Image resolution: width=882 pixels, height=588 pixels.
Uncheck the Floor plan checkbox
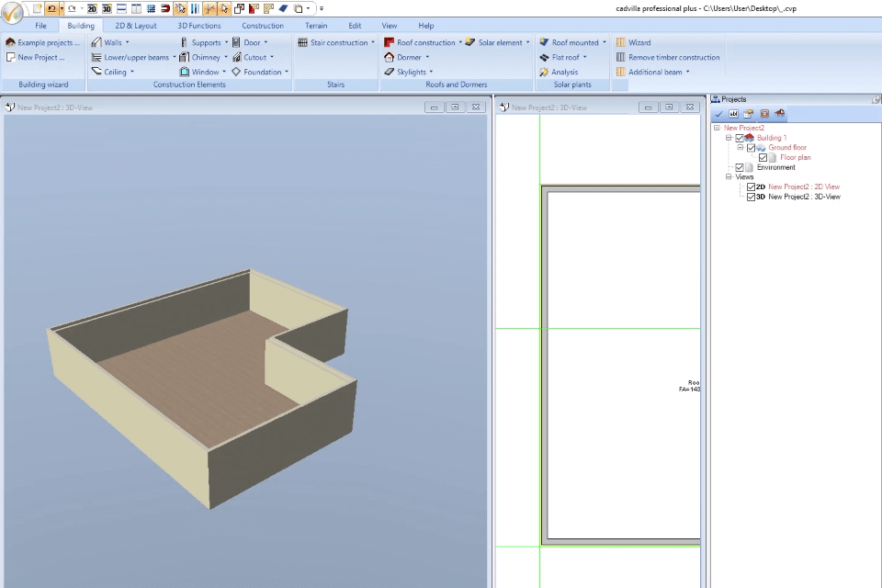pyautogui.click(x=763, y=157)
